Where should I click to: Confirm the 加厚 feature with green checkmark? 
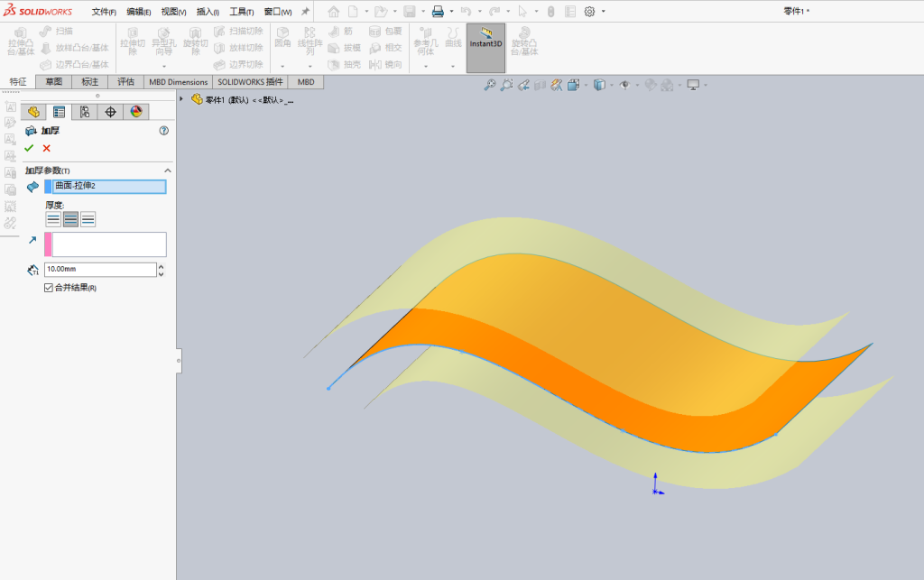tap(29, 149)
